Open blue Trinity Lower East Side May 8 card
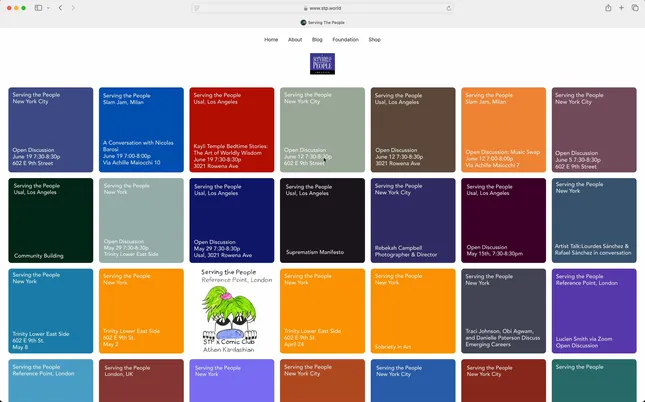 pos(51,311)
